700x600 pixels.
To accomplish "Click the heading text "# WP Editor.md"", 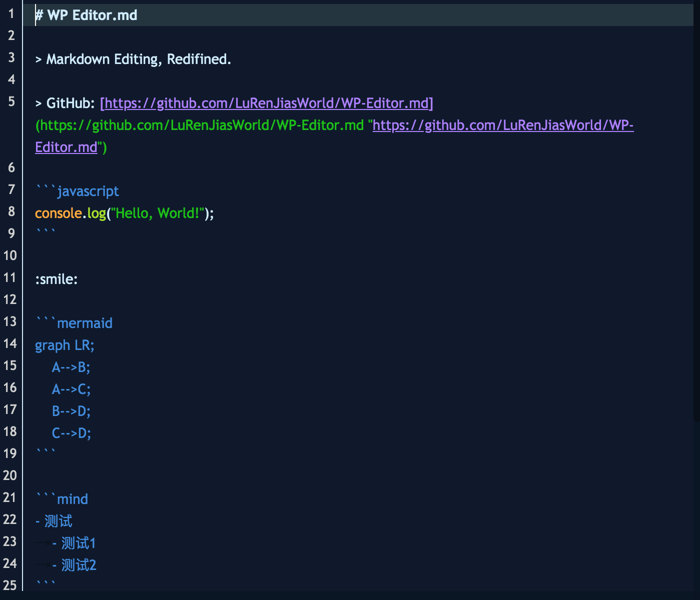I will click(86, 15).
